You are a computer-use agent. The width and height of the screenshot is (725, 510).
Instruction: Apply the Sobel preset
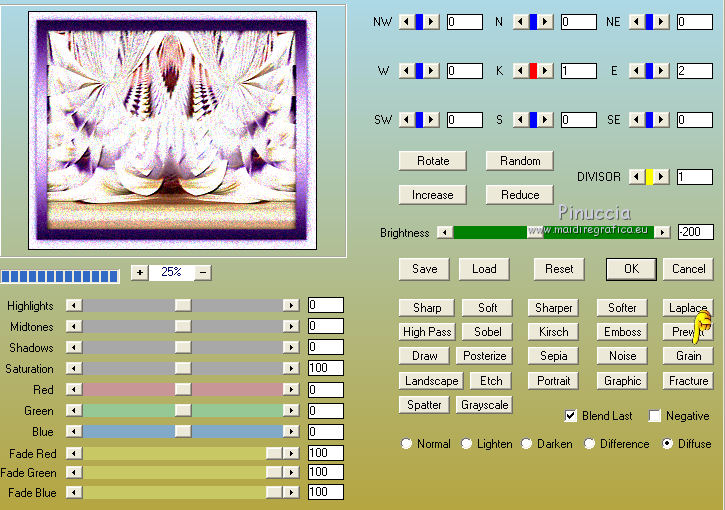(x=487, y=332)
